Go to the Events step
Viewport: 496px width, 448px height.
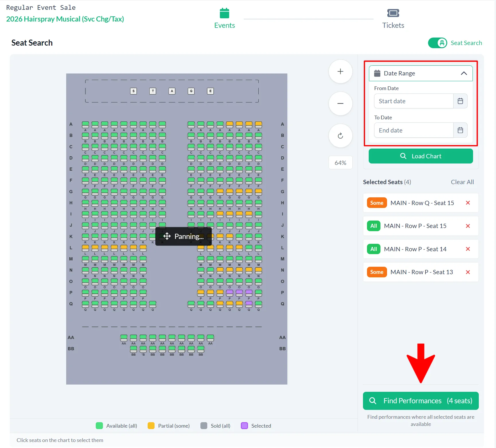pyautogui.click(x=224, y=18)
